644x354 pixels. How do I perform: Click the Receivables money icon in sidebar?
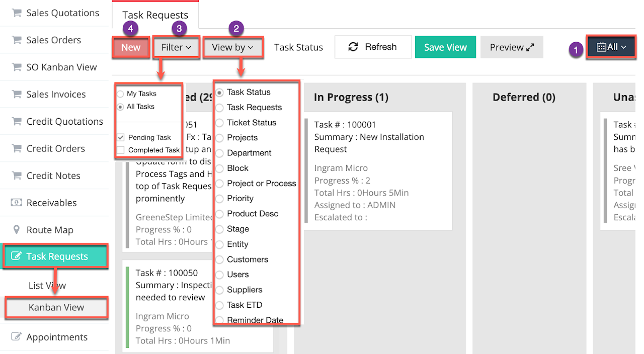click(17, 203)
